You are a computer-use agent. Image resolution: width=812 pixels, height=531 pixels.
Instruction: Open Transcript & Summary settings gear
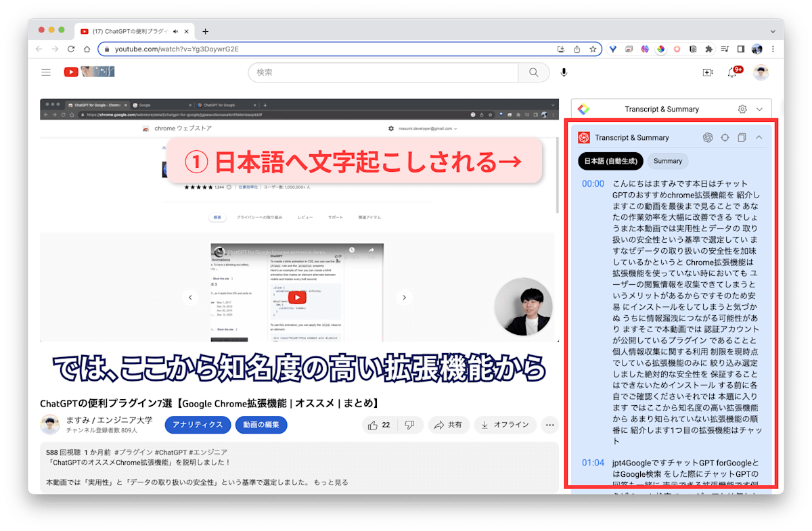click(742, 109)
